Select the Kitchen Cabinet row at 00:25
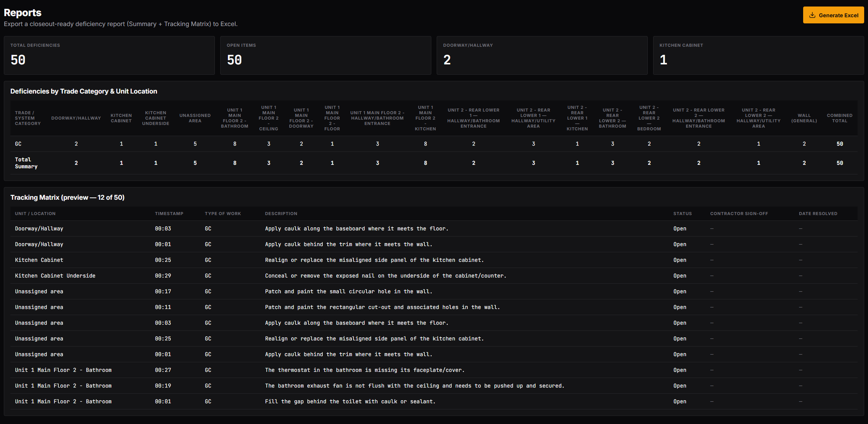Image resolution: width=868 pixels, height=424 pixels. click(434, 260)
